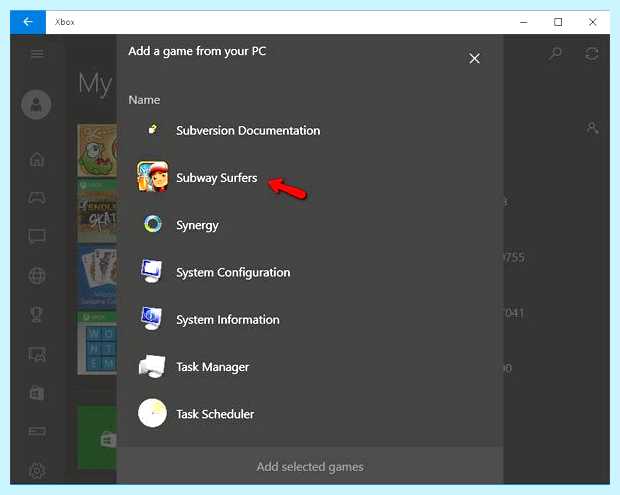
Task: Click Add selected games button
Action: [310, 467]
